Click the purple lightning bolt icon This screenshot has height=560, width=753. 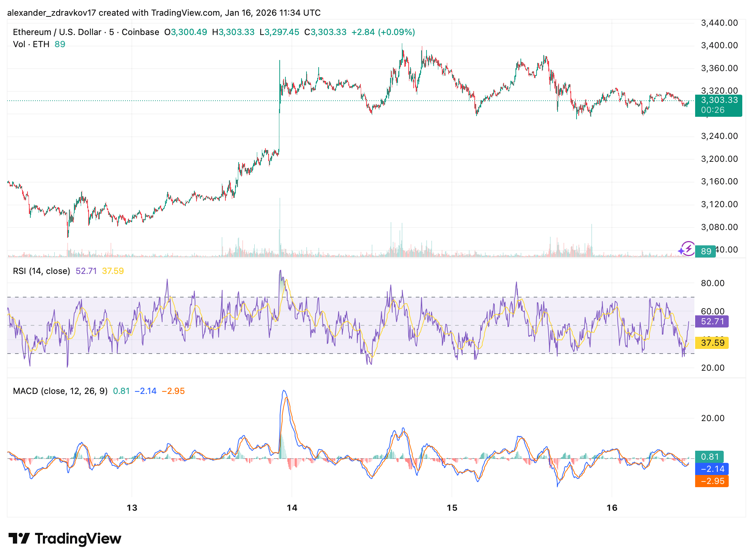point(688,248)
